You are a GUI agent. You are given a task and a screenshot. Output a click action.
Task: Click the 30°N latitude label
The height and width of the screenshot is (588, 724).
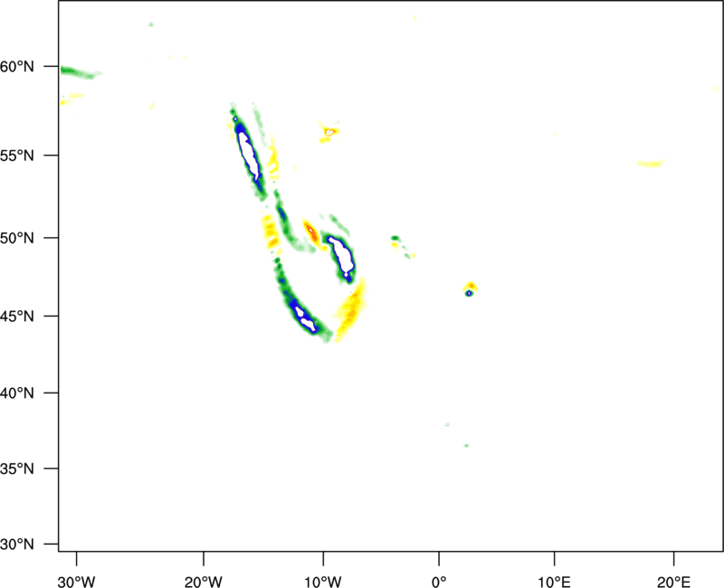[x=17, y=545]
